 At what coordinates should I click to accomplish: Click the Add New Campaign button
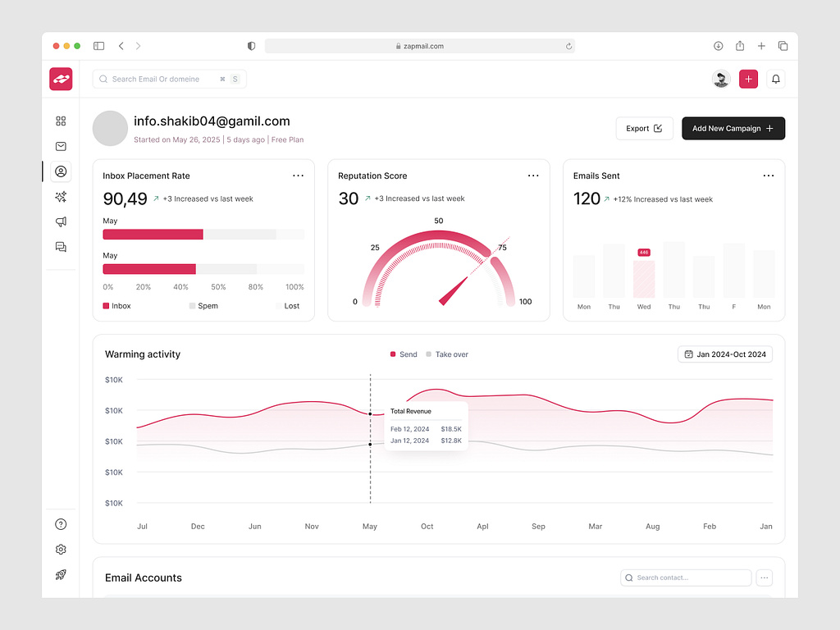pyautogui.click(x=733, y=128)
